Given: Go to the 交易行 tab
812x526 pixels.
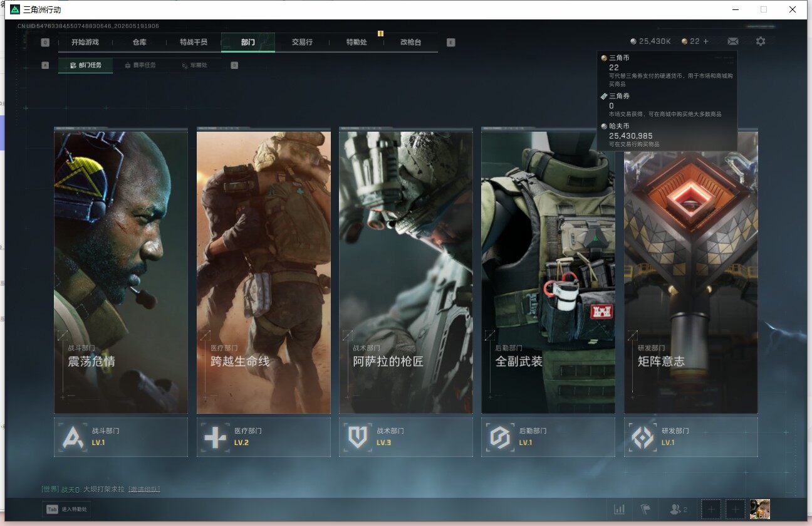Looking at the screenshot, I should pos(302,42).
